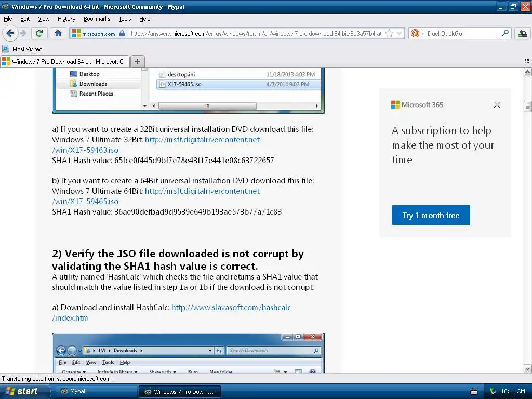532x399 pixels.
Task: Open the Edit menu
Action: point(25,19)
